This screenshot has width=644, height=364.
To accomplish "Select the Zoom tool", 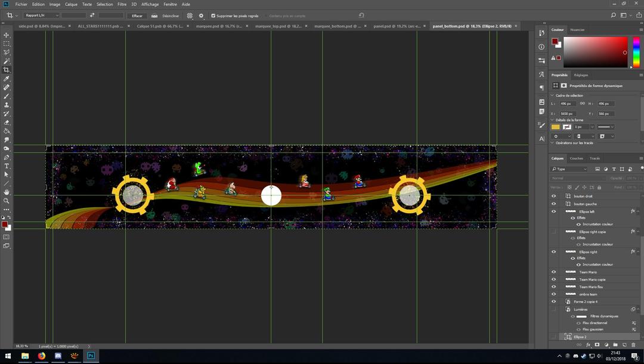I will pyautogui.click(x=6, y=201).
